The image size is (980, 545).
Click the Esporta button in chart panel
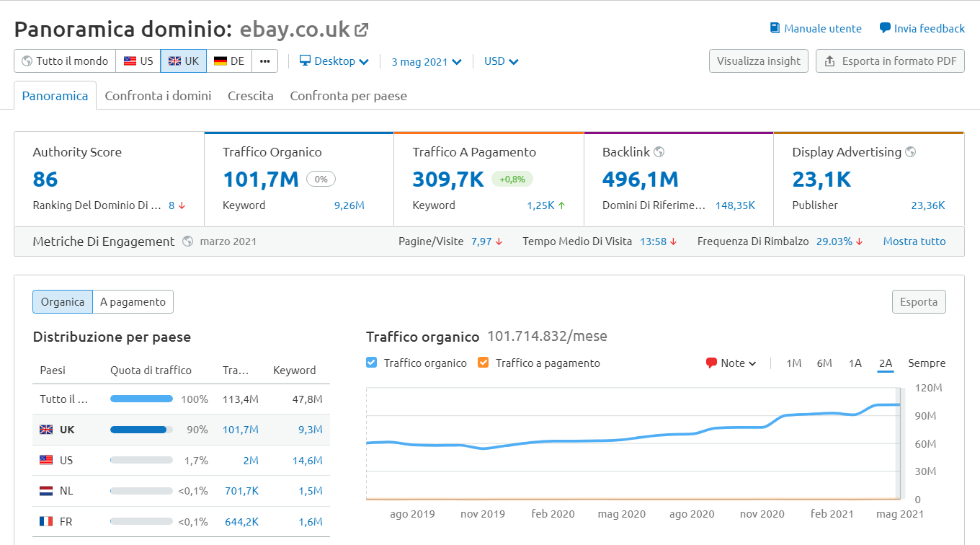(919, 302)
